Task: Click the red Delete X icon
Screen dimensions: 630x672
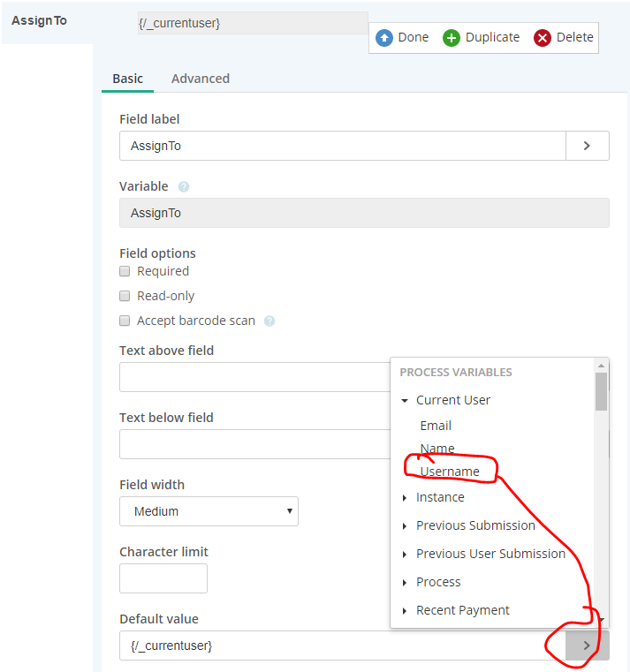Action: click(543, 37)
